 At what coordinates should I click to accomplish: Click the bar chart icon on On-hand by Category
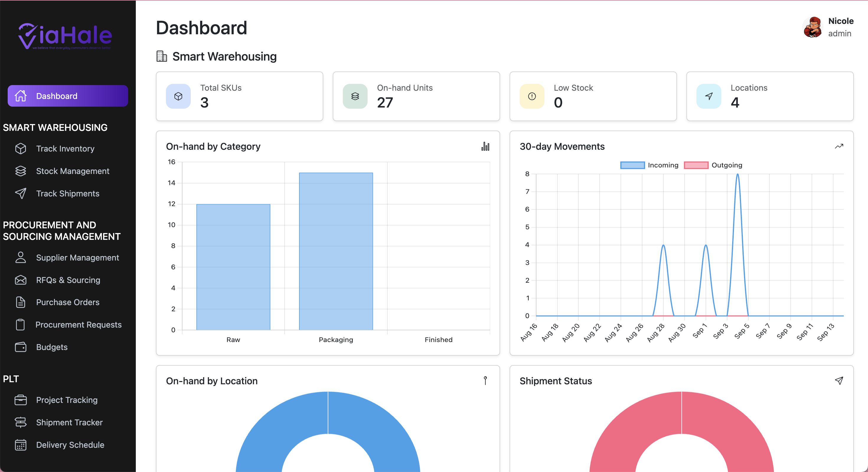485,146
